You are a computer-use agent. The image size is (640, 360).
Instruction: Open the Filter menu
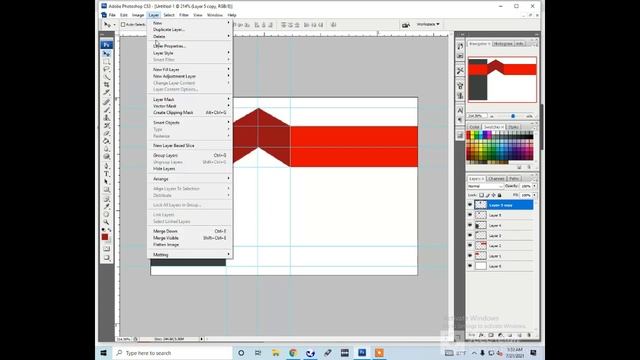click(x=184, y=15)
